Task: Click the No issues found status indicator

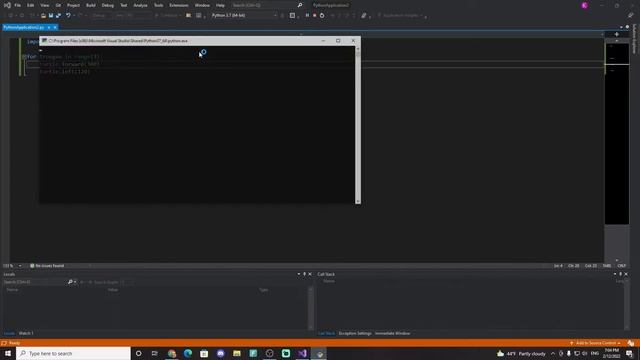Action: click(x=47, y=266)
